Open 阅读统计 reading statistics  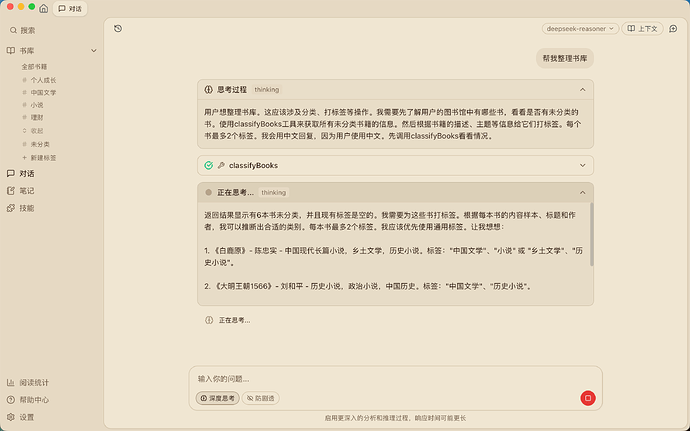tap(33, 383)
